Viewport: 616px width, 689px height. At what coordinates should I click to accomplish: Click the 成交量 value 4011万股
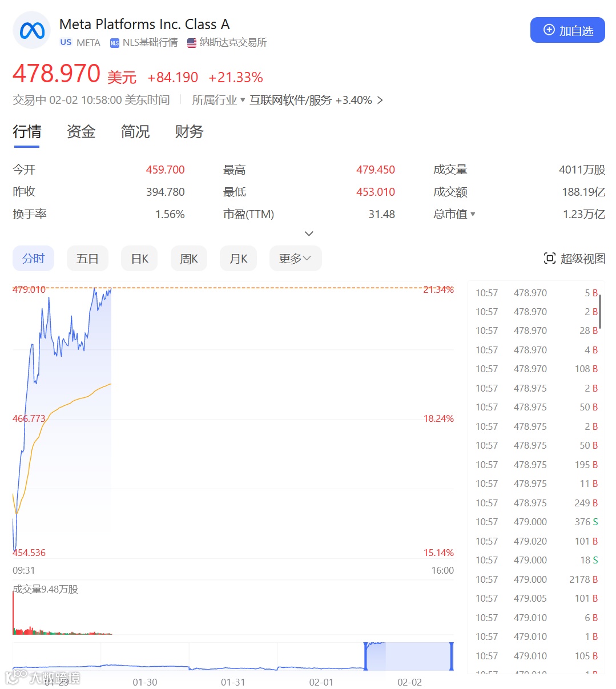(x=582, y=170)
